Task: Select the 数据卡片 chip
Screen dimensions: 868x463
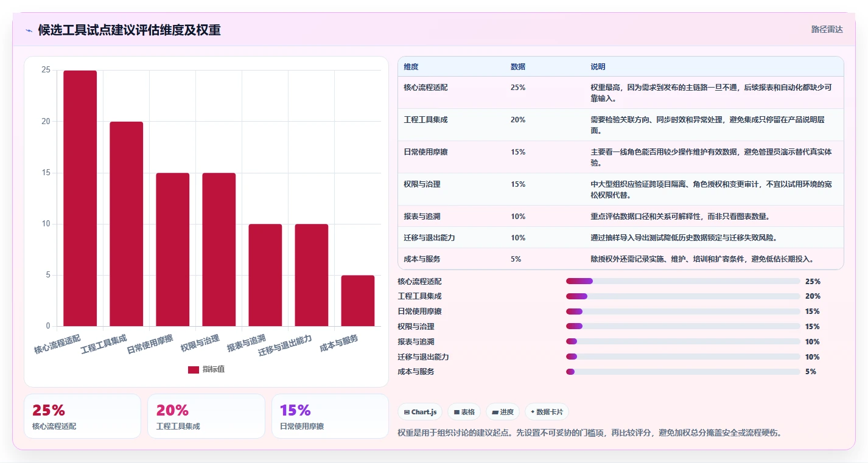Action: (x=547, y=412)
